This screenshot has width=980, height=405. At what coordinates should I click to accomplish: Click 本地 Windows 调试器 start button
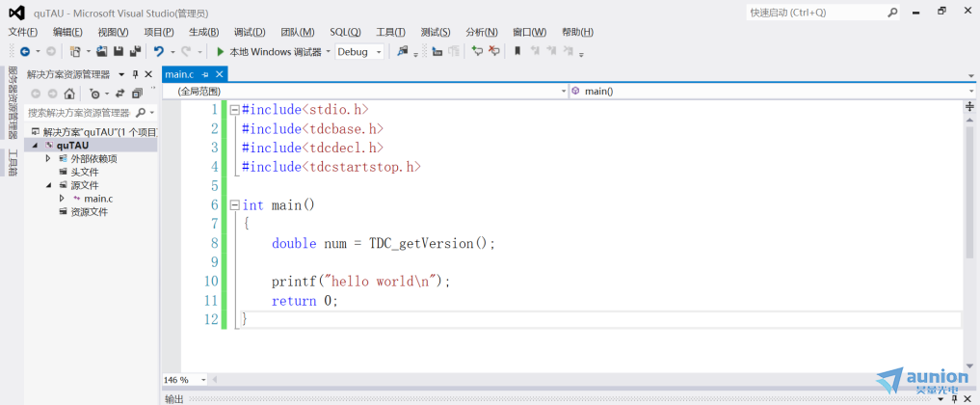coord(269,52)
